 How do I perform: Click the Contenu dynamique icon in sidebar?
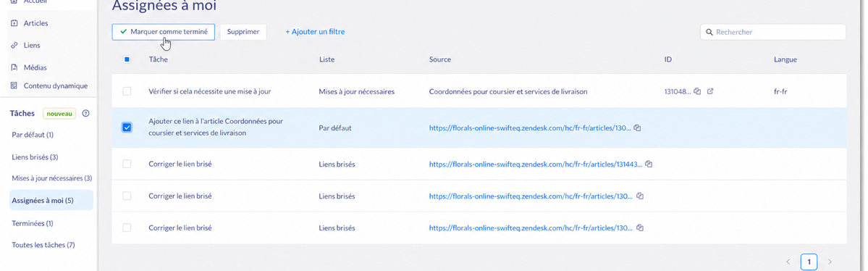coord(14,86)
